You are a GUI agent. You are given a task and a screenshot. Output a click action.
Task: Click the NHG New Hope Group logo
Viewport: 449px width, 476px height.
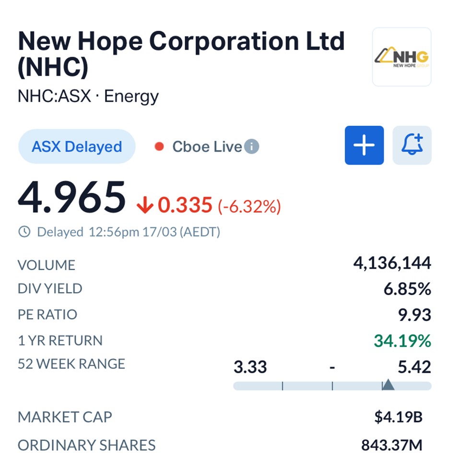point(402,57)
